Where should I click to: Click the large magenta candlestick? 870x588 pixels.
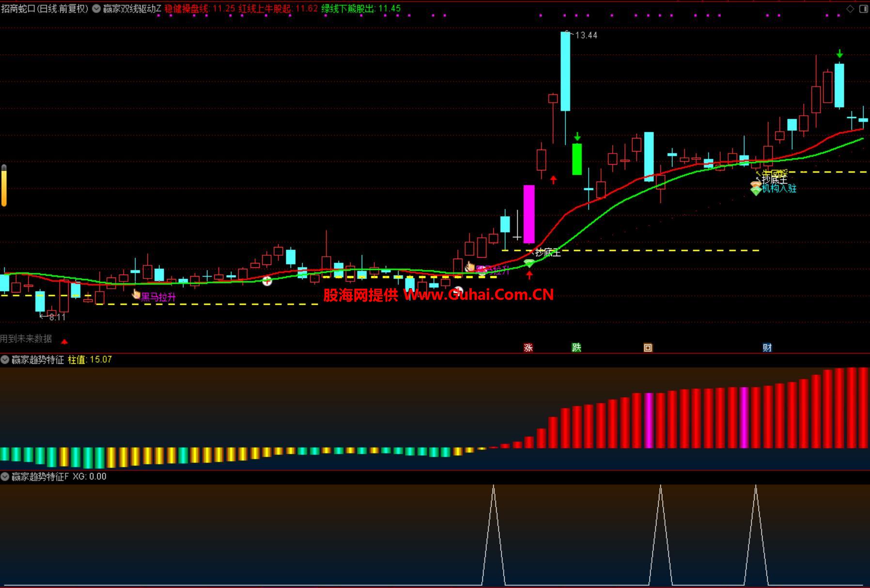(x=529, y=214)
